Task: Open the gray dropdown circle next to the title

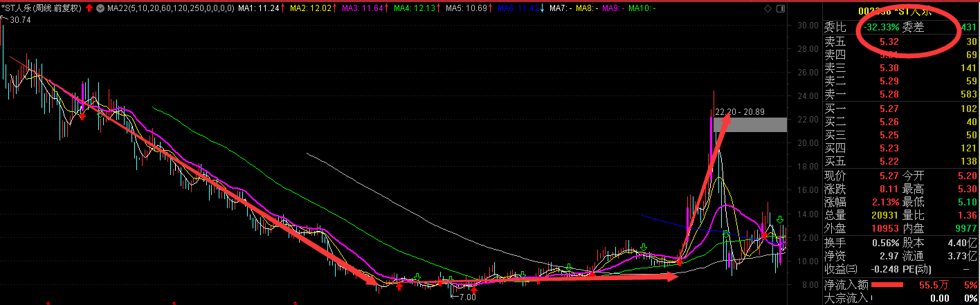Action: pos(101,8)
